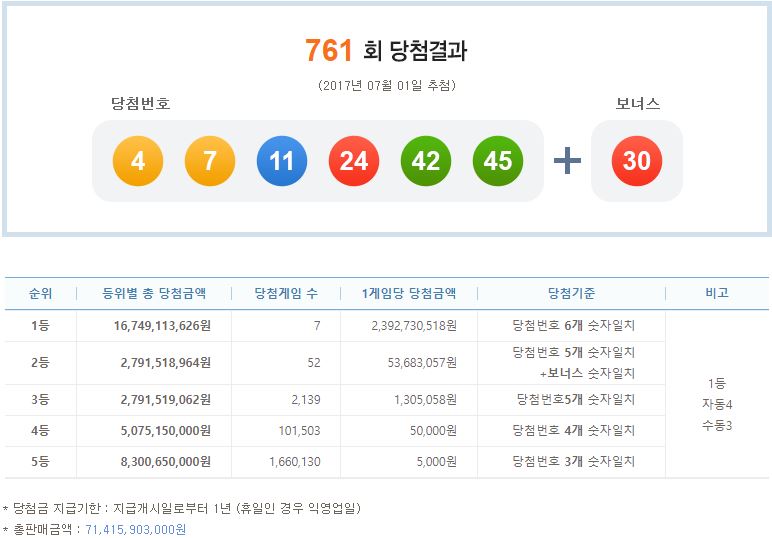Click the 1게임당 당첨금액 column header
The width and height of the screenshot is (772, 538).
point(409,293)
